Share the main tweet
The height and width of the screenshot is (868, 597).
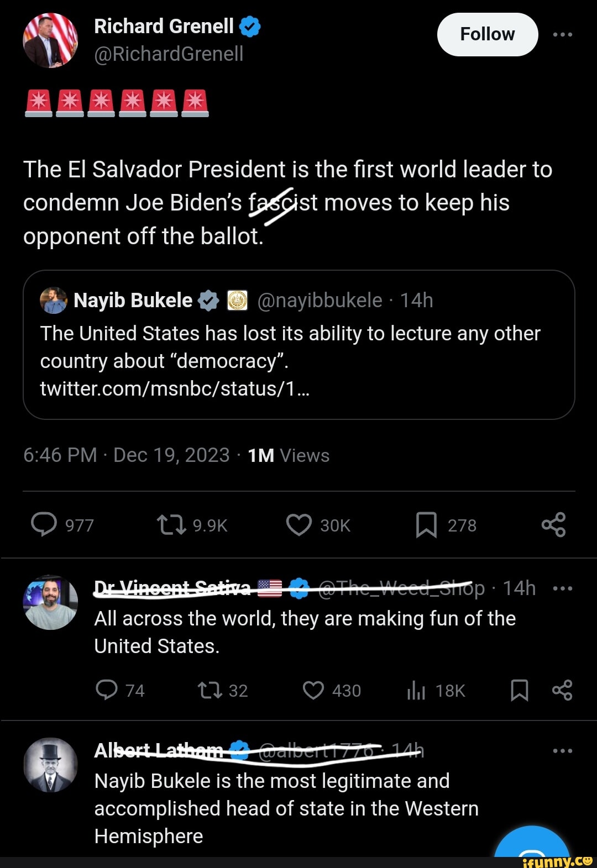(553, 524)
